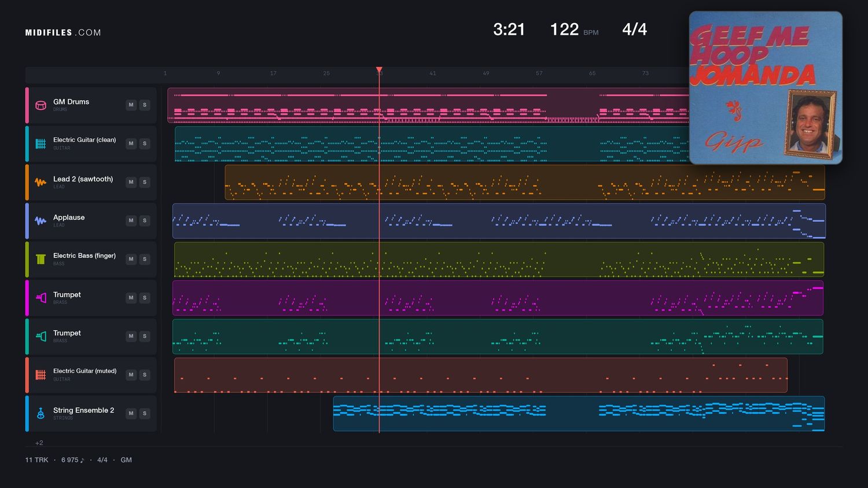The image size is (868, 488).
Task: Mute the Electric Guitar (muted) track
Action: 131,375
